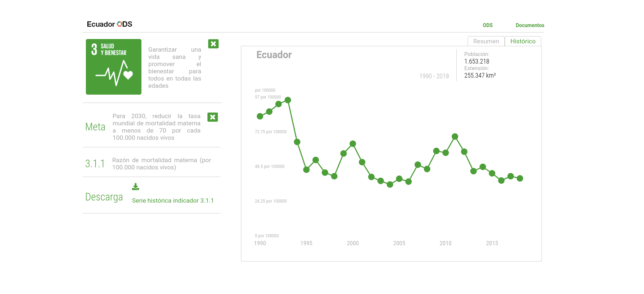Viewport: 644px width, 294px height.
Task: Open Serie histórica indicador 3.1.1 link
Action: (173, 200)
